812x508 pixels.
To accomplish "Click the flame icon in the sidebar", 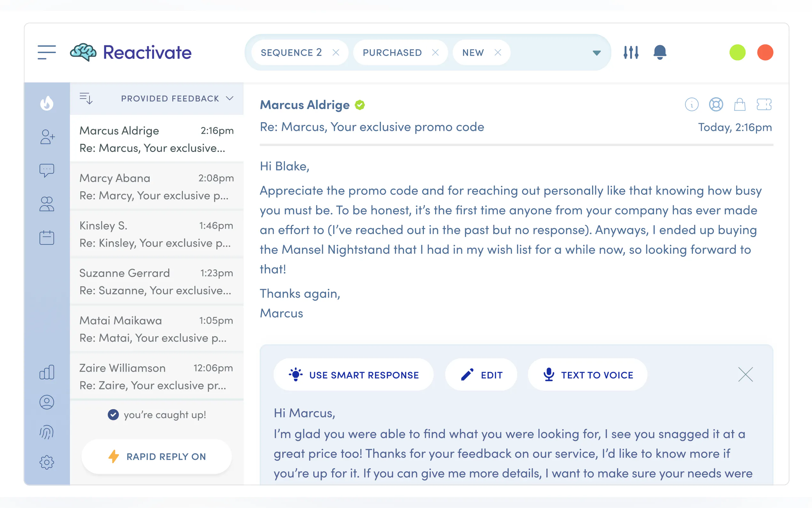I will tap(47, 103).
